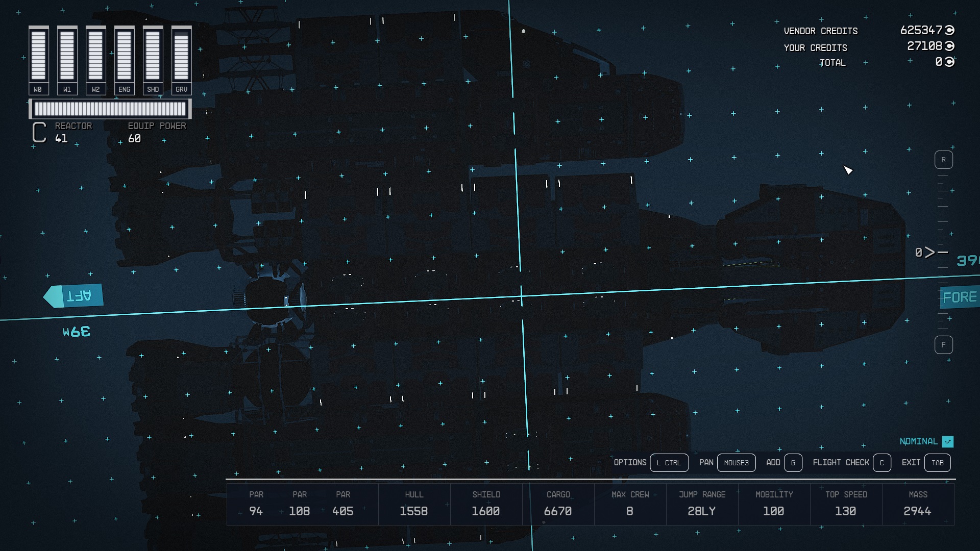Click the F level-down key icon

pos(943,345)
